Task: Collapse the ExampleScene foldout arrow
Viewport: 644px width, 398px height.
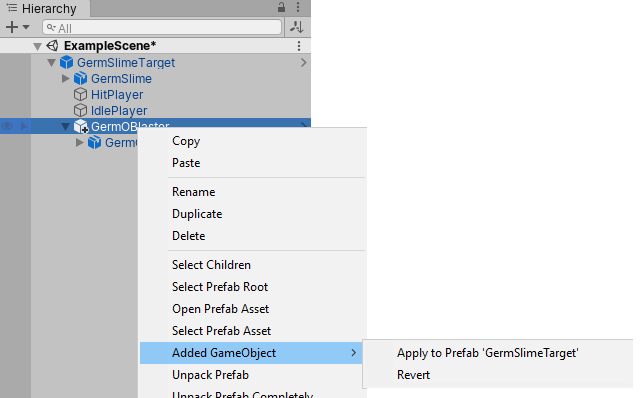Action: click(37, 46)
